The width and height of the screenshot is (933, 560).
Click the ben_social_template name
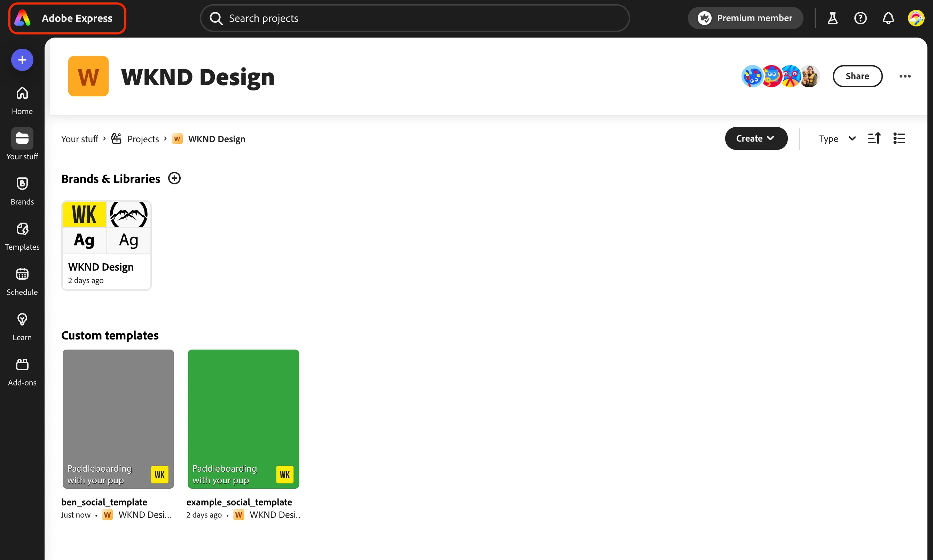[104, 502]
